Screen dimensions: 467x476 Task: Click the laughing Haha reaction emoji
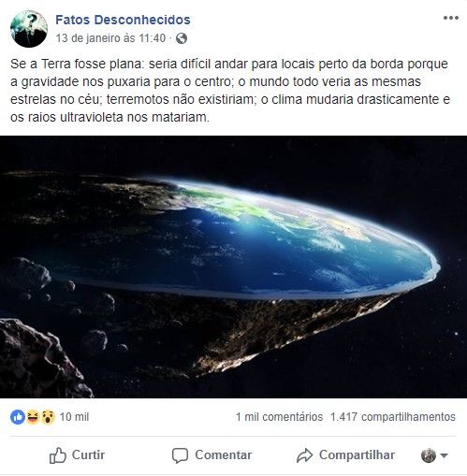33,417
